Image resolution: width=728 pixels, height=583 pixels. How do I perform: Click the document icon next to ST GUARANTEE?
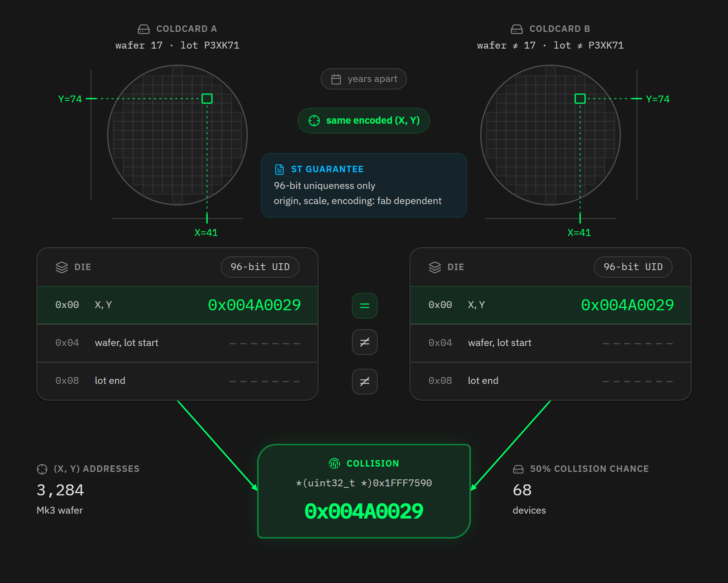tap(279, 170)
